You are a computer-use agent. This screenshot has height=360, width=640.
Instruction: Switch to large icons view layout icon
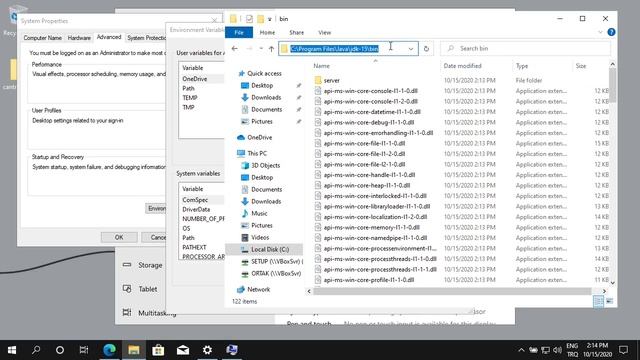609,301
